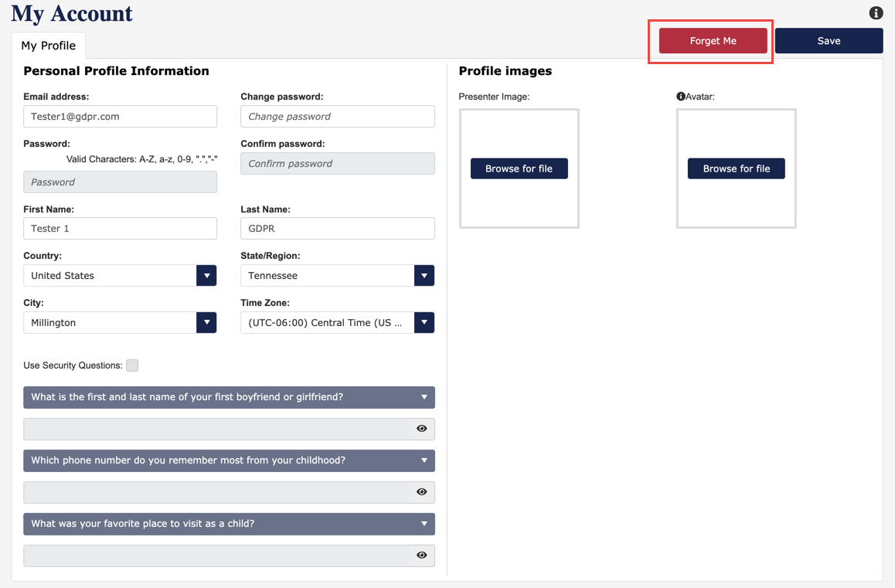
Task: Browse for a Presenter Image file
Action: 519,168
